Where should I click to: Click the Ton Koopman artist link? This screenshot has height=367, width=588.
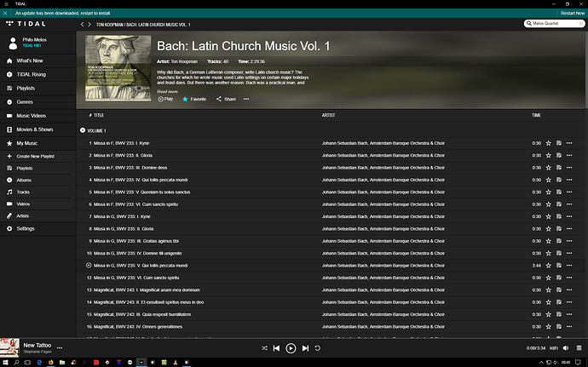[x=184, y=61]
